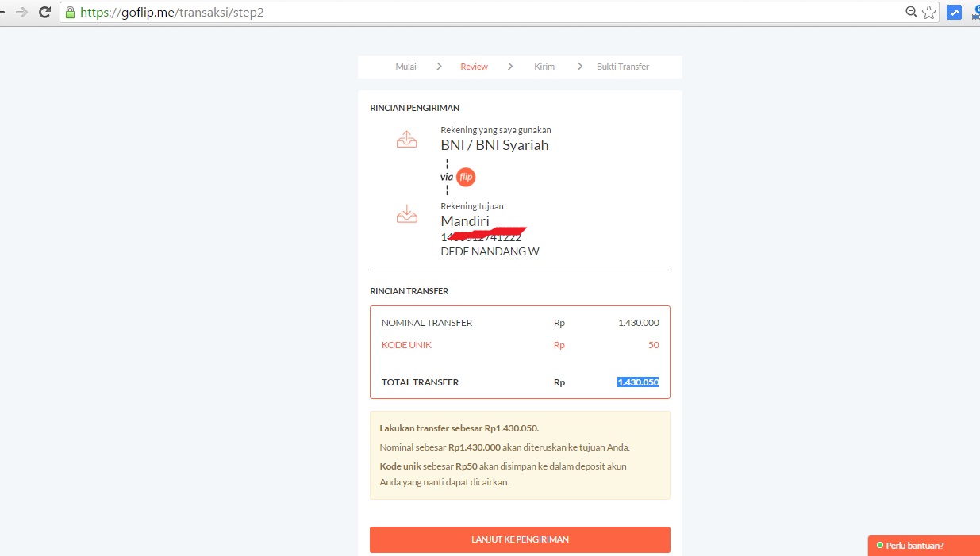The image size is (980, 556).
Task: Click the orange flip logo
Action: tap(467, 177)
